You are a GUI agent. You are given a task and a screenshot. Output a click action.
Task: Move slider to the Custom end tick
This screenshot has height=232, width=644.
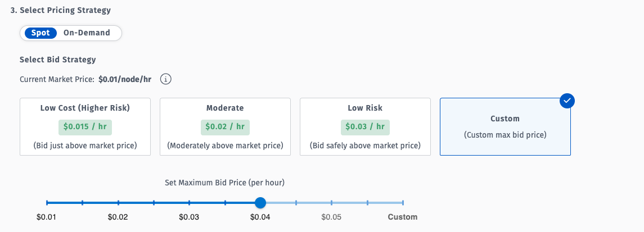click(x=403, y=202)
